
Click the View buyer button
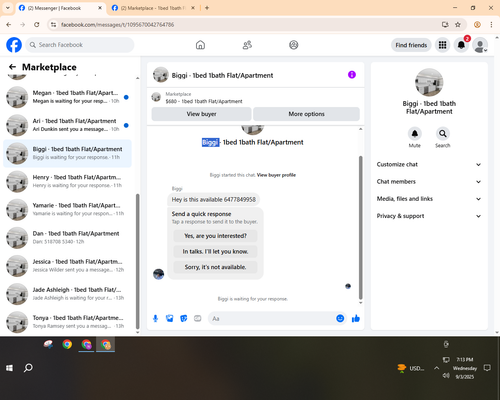click(201, 114)
